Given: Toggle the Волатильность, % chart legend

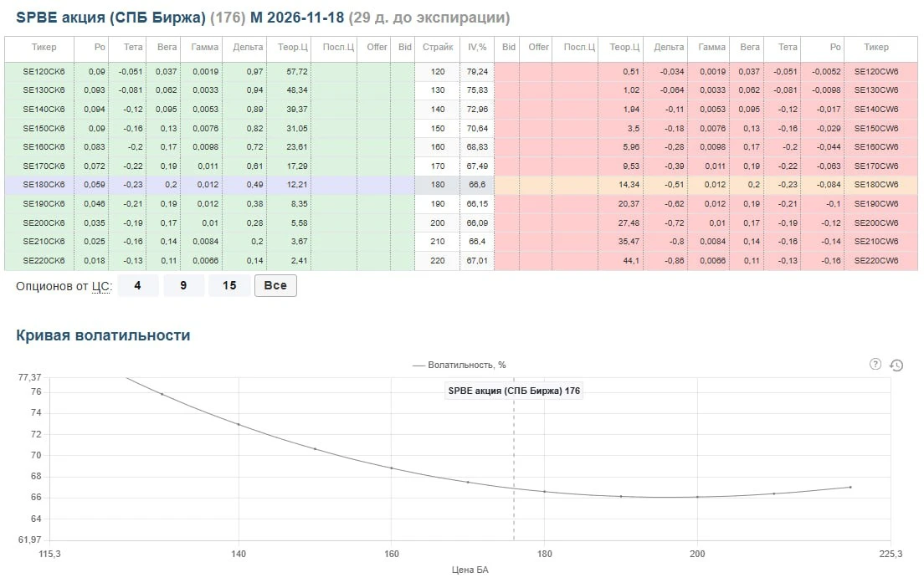Looking at the screenshot, I should 459,365.
